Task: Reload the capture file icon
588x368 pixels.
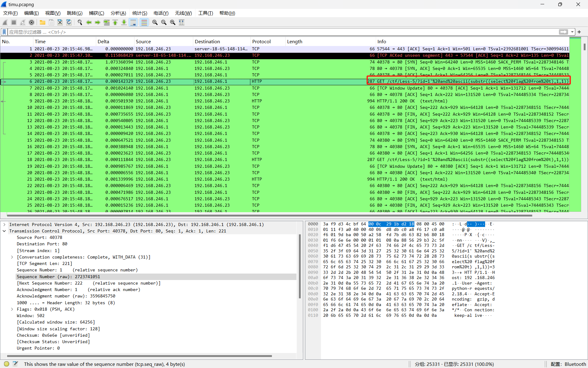Action: 69,22
